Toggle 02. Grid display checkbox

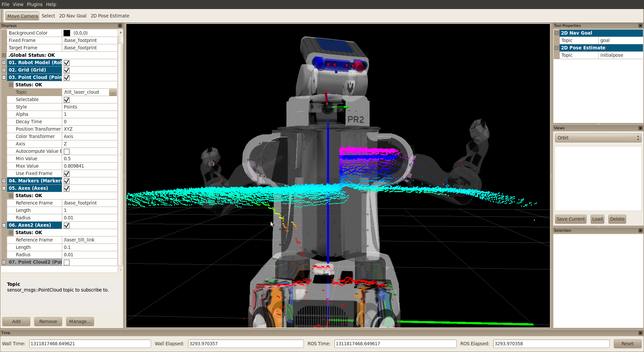point(67,70)
